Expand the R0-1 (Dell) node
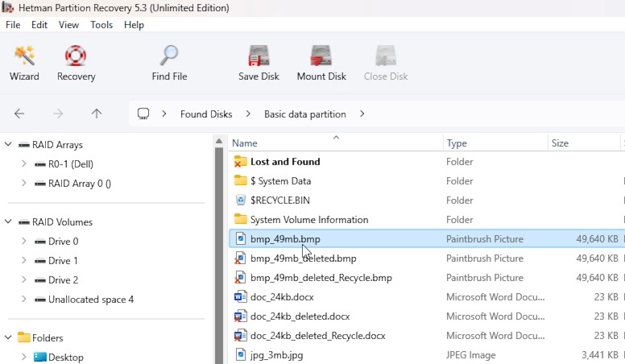625x364 pixels. point(24,163)
